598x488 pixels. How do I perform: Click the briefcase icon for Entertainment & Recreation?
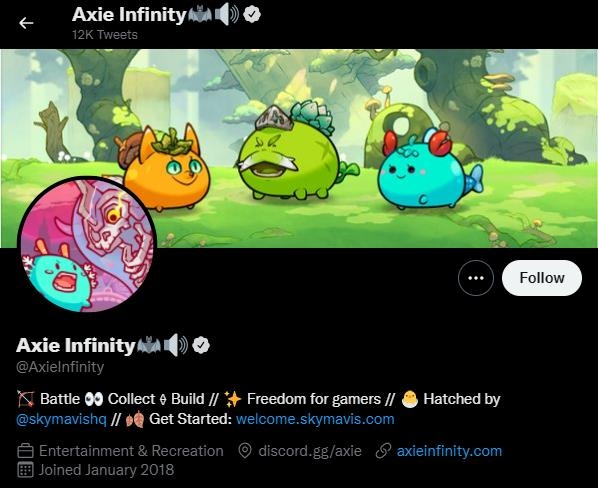[x=26, y=451]
